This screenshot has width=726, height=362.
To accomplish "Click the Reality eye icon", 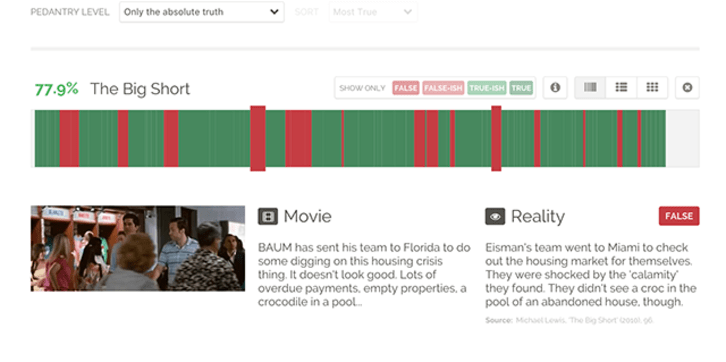I will (495, 216).
